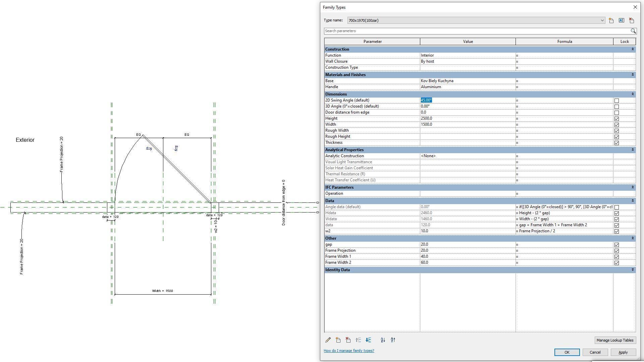
Task: Uncheck lock for Width parameter
Action: (x=616, y=125)
